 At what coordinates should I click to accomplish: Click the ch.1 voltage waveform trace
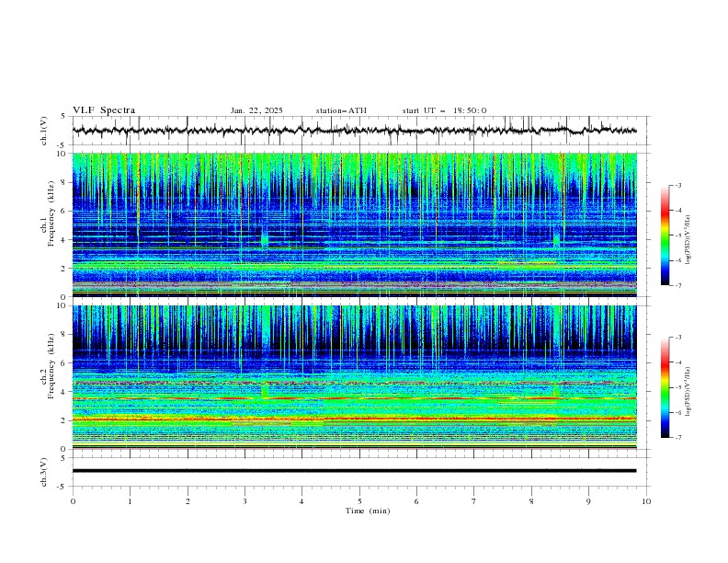(x=354, y=131)
